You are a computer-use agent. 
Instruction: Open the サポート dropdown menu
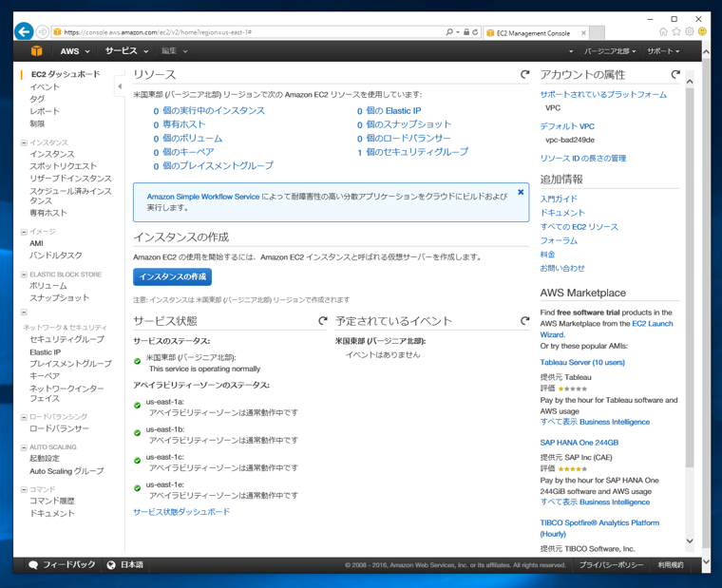coord(663,51)
